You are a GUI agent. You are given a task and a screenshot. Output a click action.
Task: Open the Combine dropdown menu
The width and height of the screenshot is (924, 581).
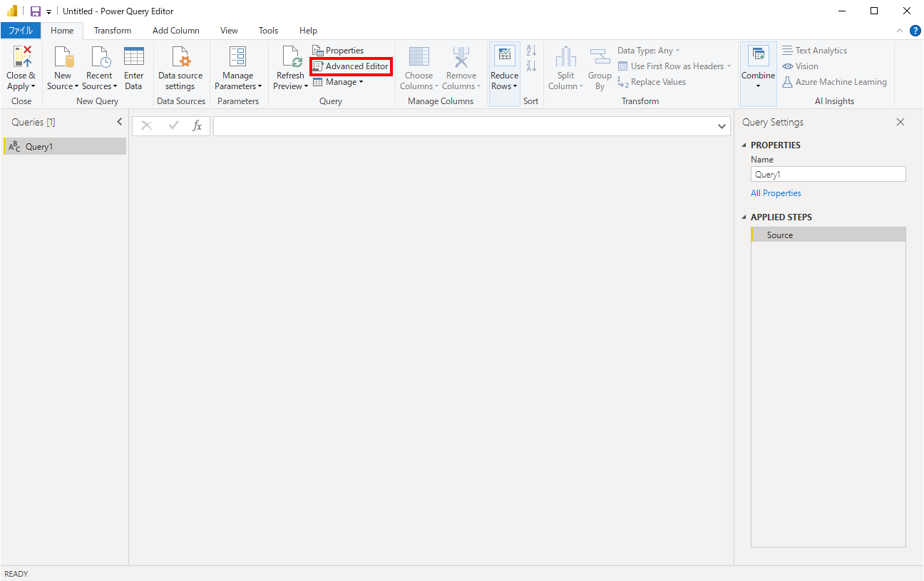[758, 86]
